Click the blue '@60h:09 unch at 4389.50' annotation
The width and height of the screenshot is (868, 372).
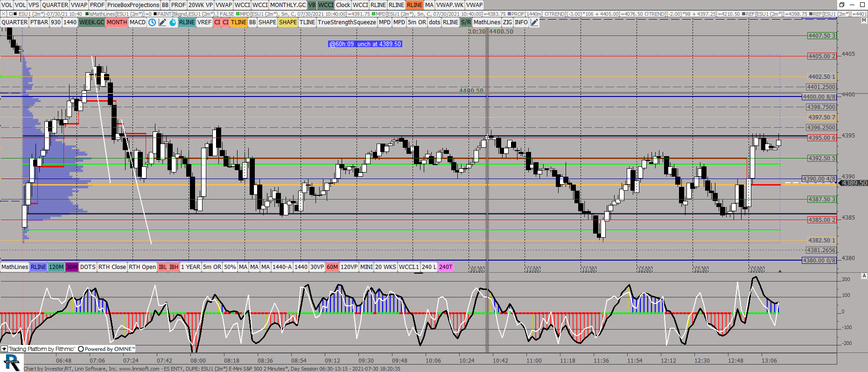tap(365, 44)
